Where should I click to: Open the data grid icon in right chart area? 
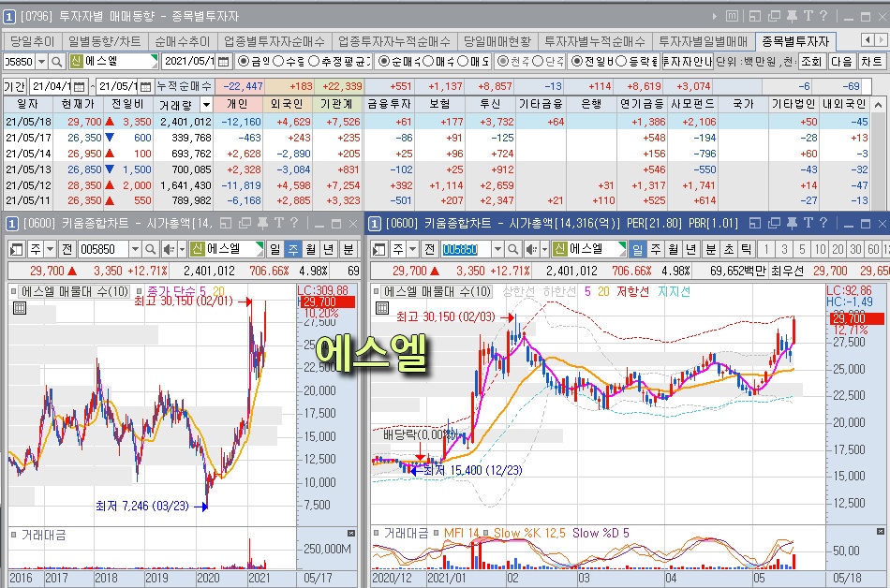click(x=382, y=308)
